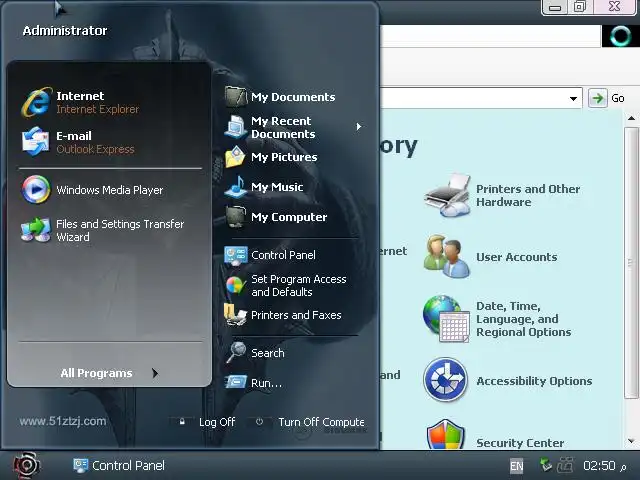Open the User Accounts link
Viewport: 640px width, 480px height.
[516, 257]
